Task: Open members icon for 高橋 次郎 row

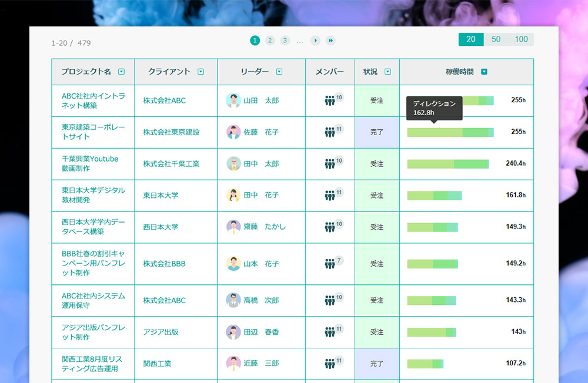Action: tap(330, 300)
